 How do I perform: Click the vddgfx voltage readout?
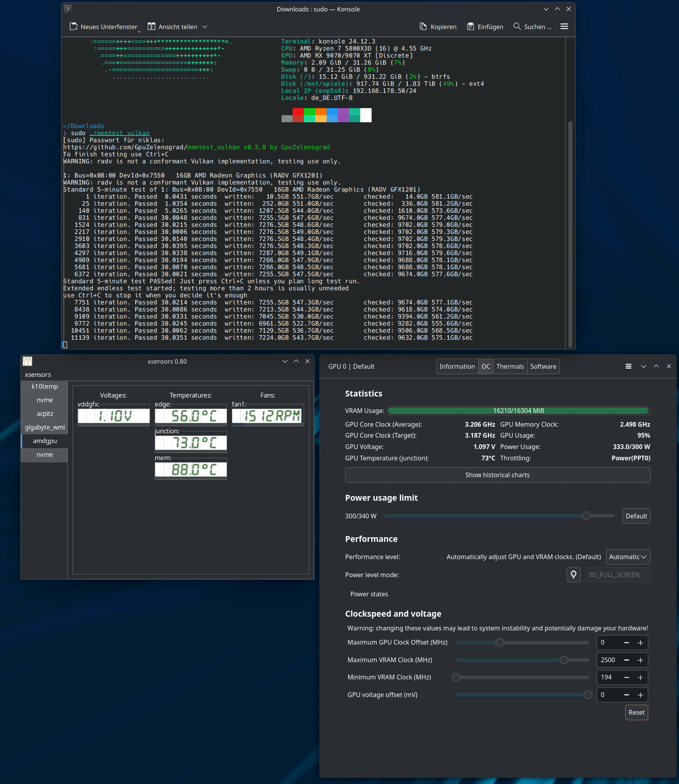114,416
